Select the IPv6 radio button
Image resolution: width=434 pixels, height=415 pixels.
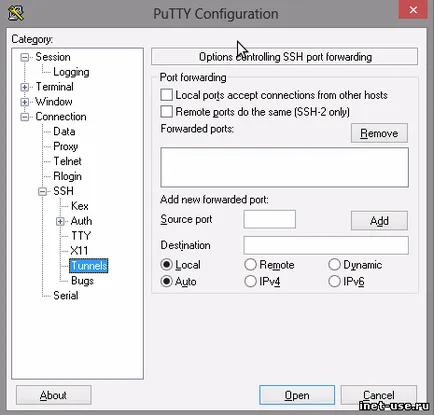[334, 281]
